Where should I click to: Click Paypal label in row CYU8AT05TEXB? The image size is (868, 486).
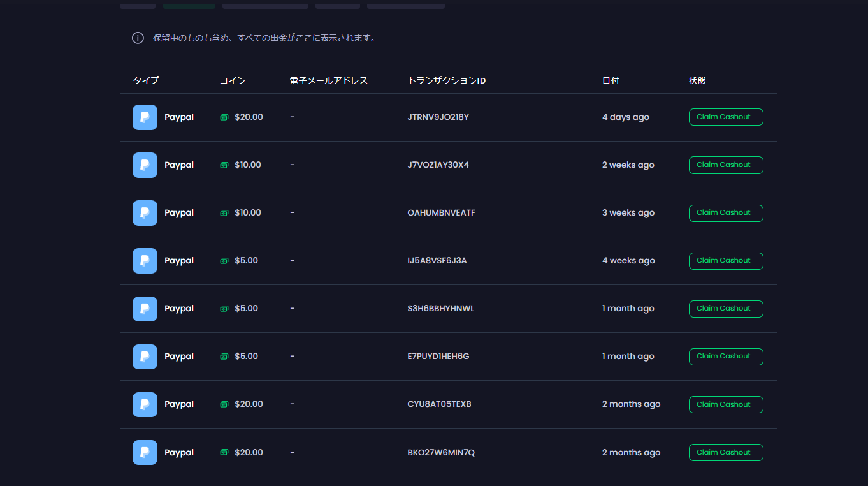click(179, 404)
